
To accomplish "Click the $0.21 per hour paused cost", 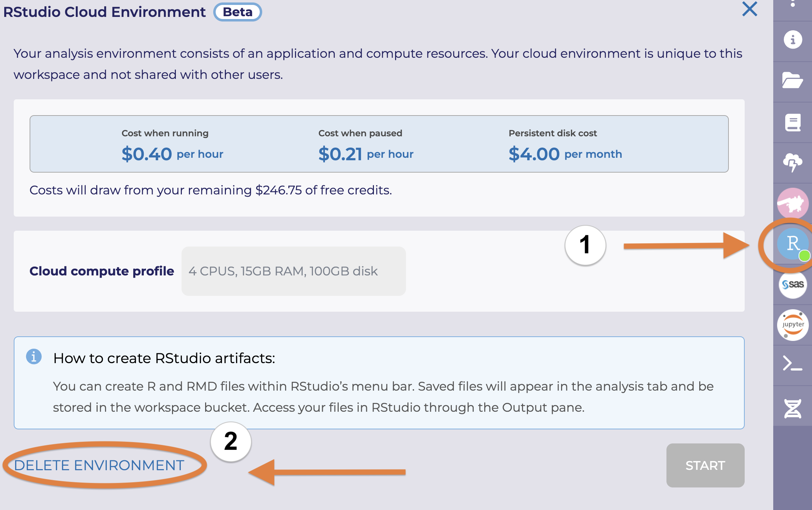I will [x=366, y=154].
